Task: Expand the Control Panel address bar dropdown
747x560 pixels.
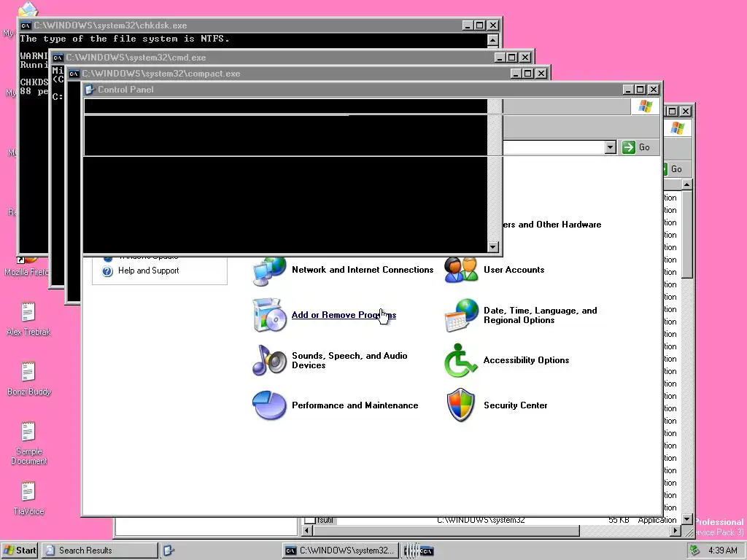Action: click(611, 147)
